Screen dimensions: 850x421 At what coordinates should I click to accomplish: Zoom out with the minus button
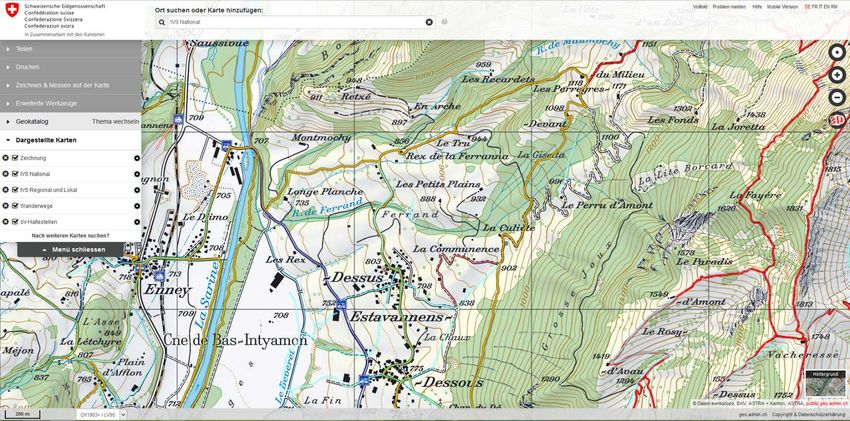[x=837, y=97]
